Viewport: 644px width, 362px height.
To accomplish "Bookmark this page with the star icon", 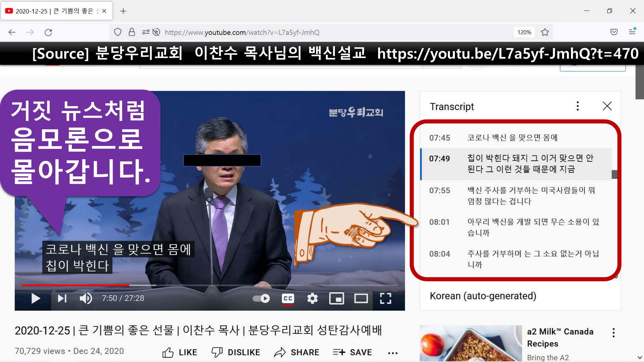I will point(545,32).
